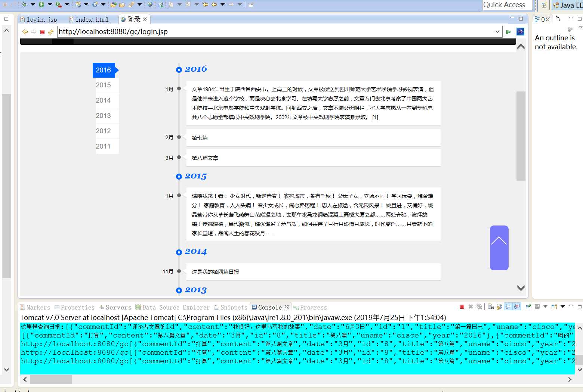Switch to the index.html editor tab
This screenshot has width=583, height=392.
pyautogui.click(x=89, y=19)
